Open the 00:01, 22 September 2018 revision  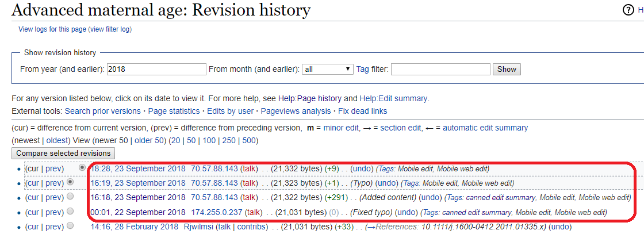139,212
